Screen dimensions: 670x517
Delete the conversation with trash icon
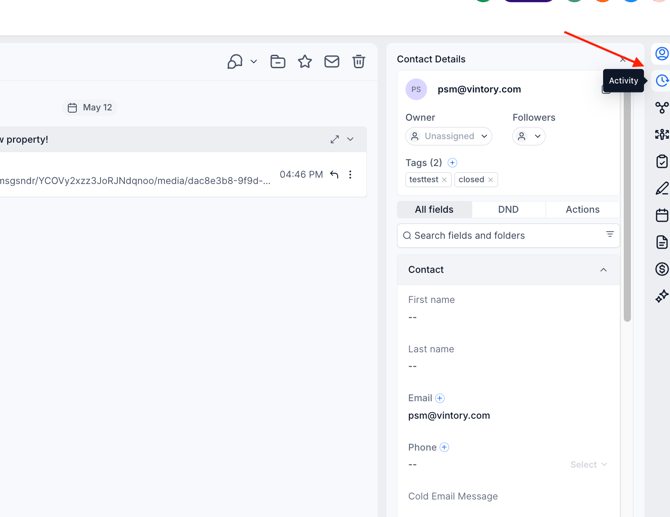click(x=359, y=62)
